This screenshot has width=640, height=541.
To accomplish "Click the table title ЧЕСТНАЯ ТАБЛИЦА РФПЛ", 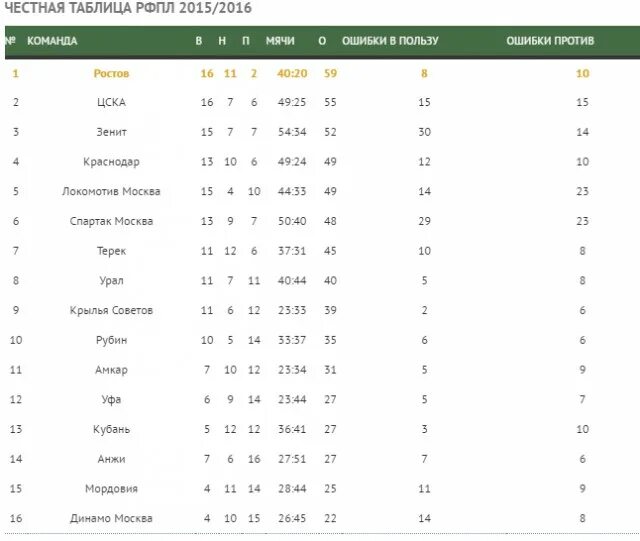I will tap(93, 8).
